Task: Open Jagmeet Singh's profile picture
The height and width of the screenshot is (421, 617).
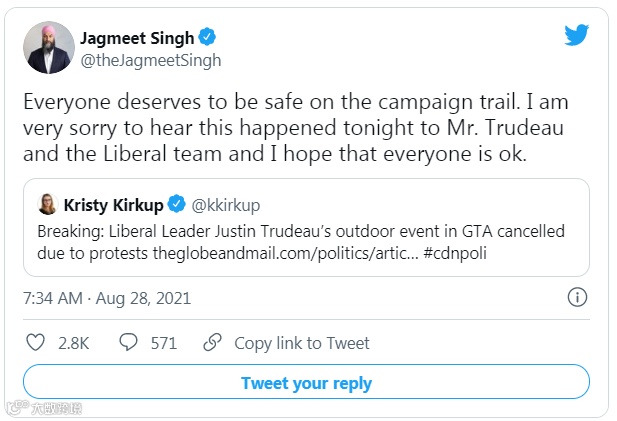Action: pos(48,49)
